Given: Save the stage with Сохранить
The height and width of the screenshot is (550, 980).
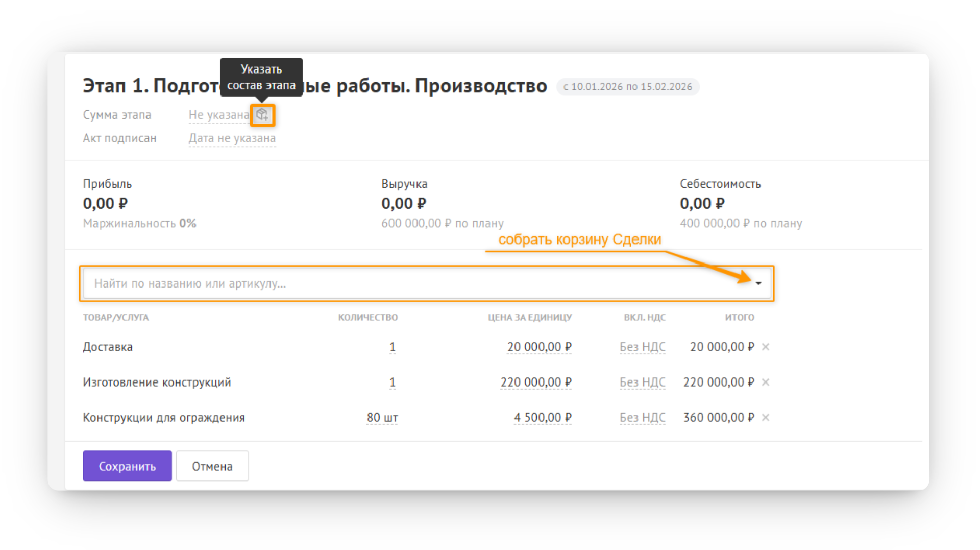Looking at the screenshot, I should point(127,466).
